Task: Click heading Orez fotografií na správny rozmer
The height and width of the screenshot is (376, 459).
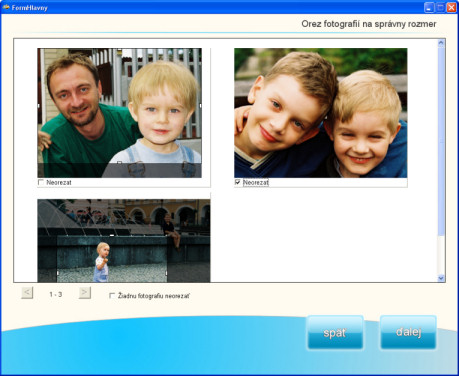Action: click(369, 24)
